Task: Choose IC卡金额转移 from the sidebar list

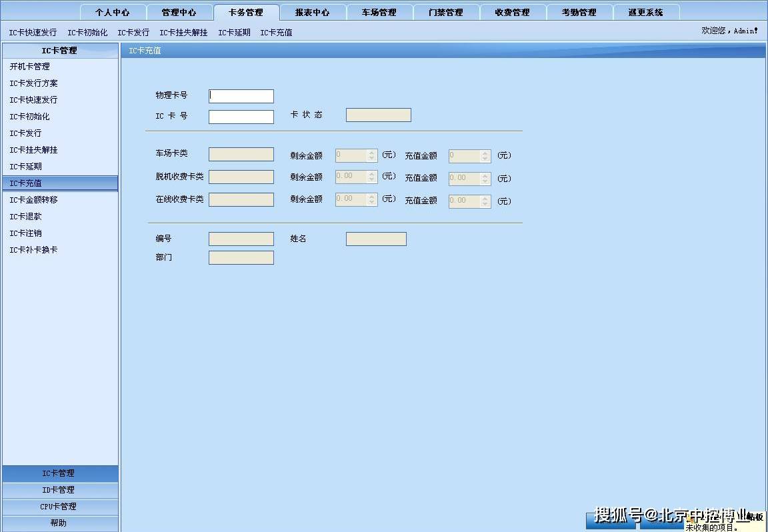Action: (x=34, y=200)
